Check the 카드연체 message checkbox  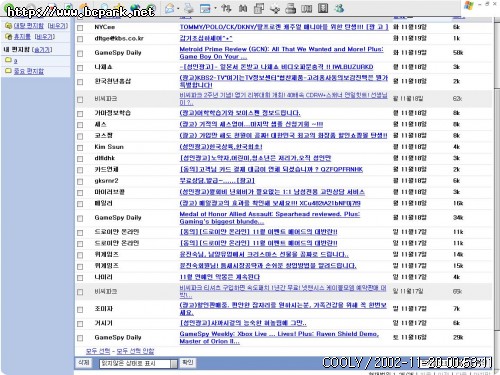click(80, 170)
